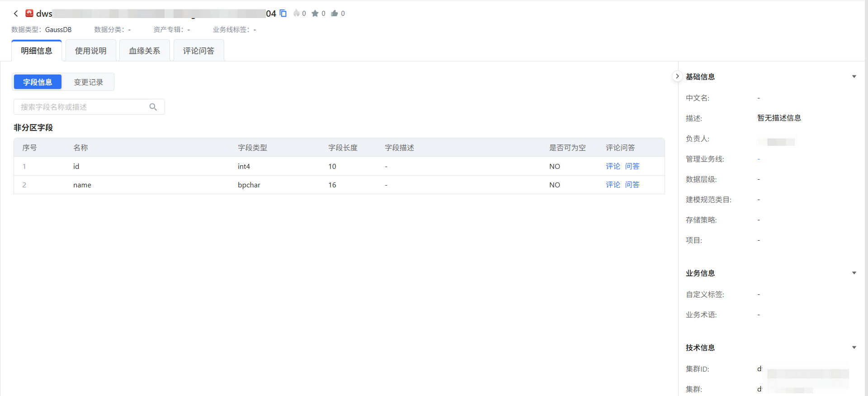The image size is (868, 396).
Task: Click 问答 link for the name field
Action: (632, 185)
